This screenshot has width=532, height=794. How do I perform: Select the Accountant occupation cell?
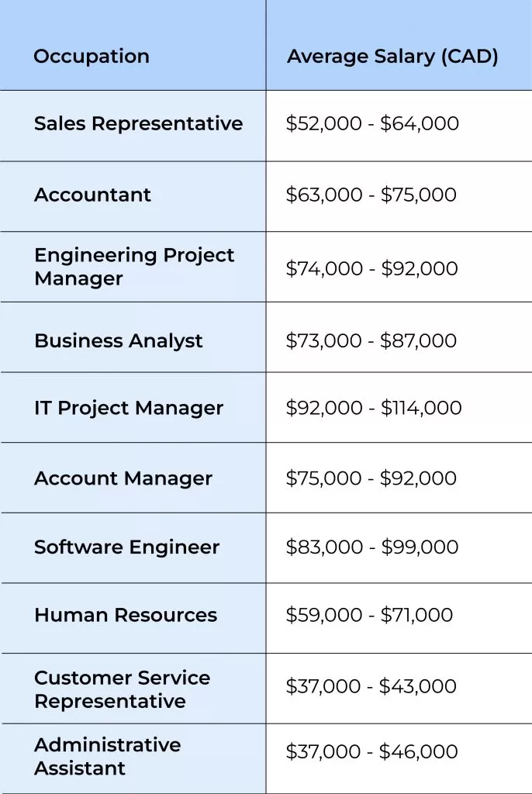point(92,195)
